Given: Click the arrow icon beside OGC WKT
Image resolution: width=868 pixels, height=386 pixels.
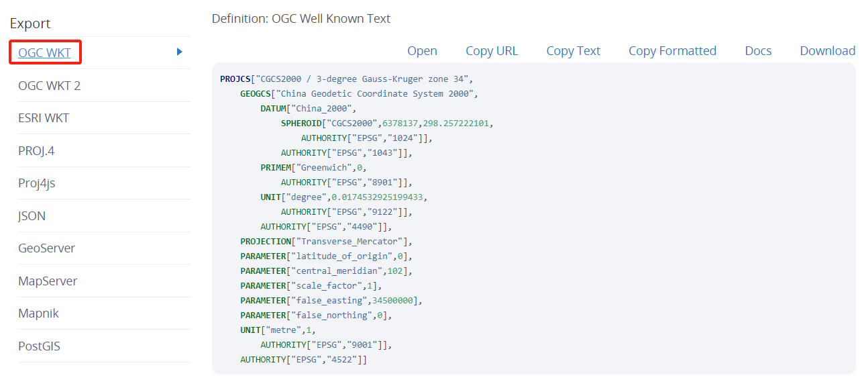Looking at the screenshot, I should click(180, 52).
